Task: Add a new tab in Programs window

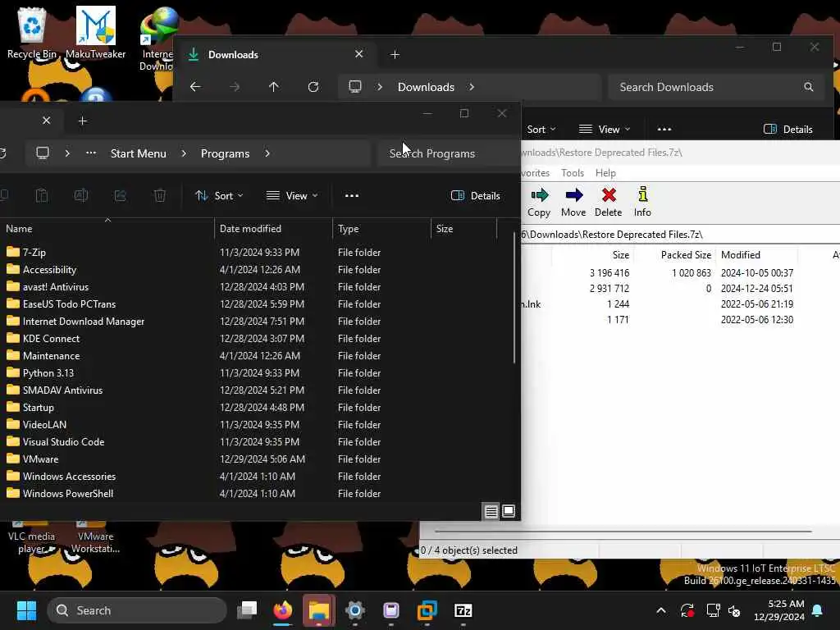Action: tap(83, 121)
